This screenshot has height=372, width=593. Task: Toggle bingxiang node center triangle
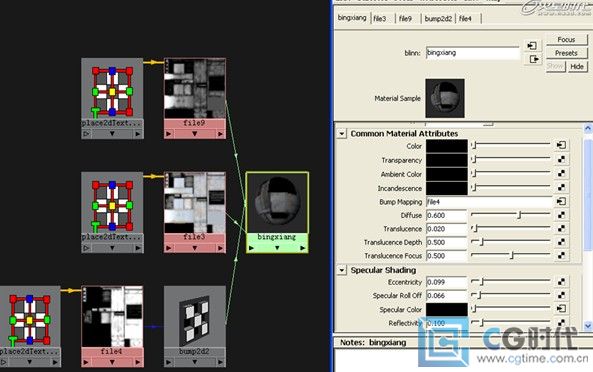[x=277, y=248]
